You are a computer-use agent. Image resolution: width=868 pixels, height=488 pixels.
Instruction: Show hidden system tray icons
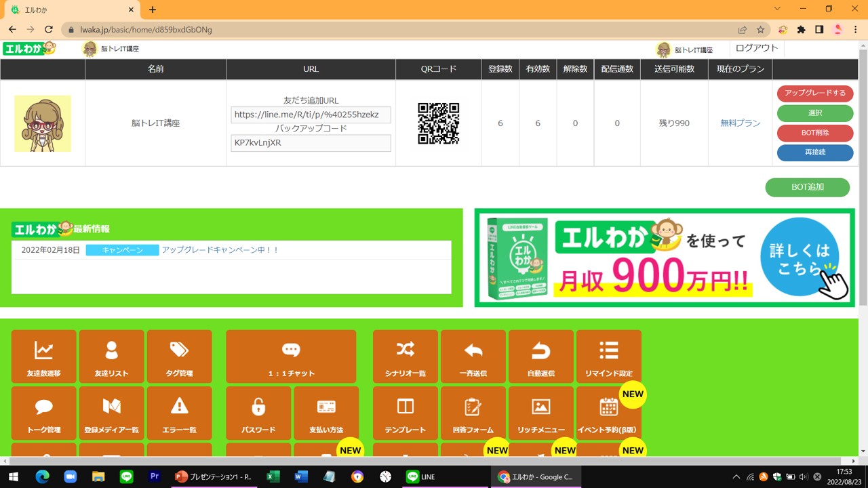coord(736,476)
